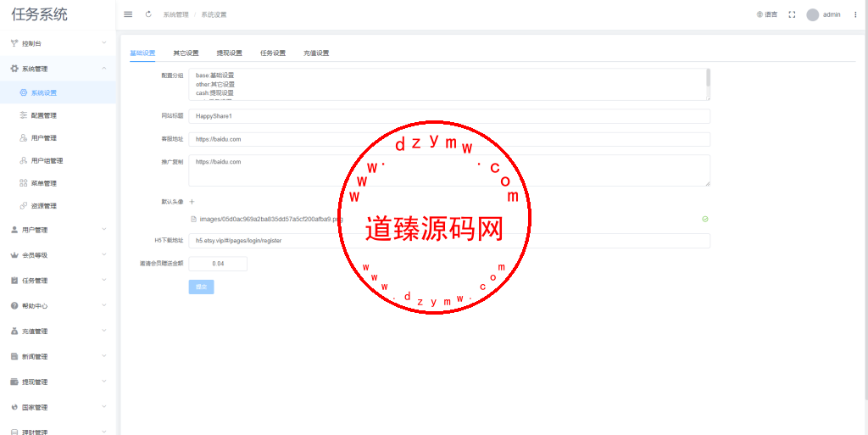
Task: Focus the 邀请会员赠送金额 field showing 0.04
Action: (x=218, y=264)
